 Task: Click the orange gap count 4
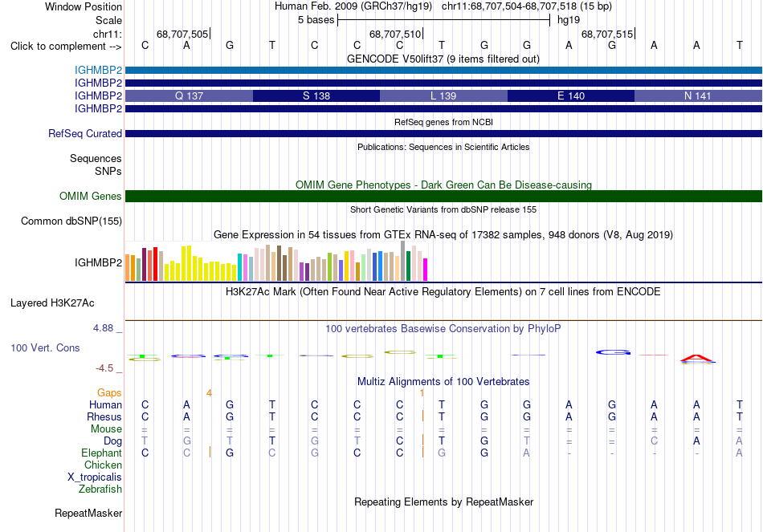[209, 393]
